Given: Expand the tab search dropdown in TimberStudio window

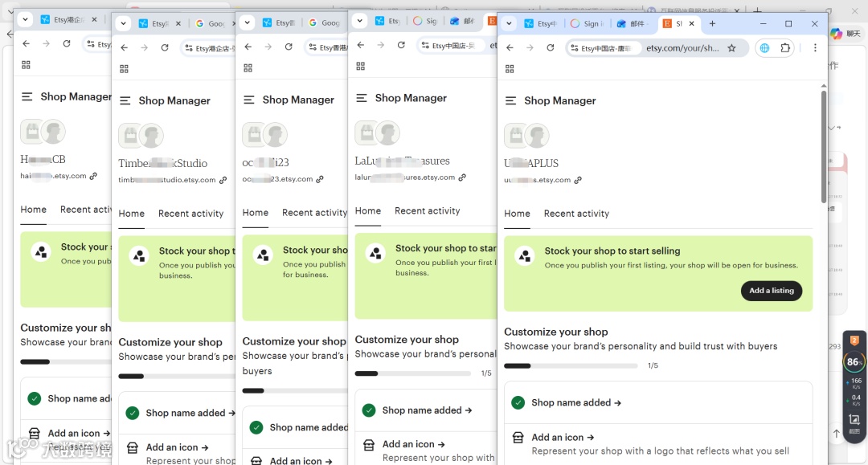Looking at the screenshot, I should click(x=124, y=24).
